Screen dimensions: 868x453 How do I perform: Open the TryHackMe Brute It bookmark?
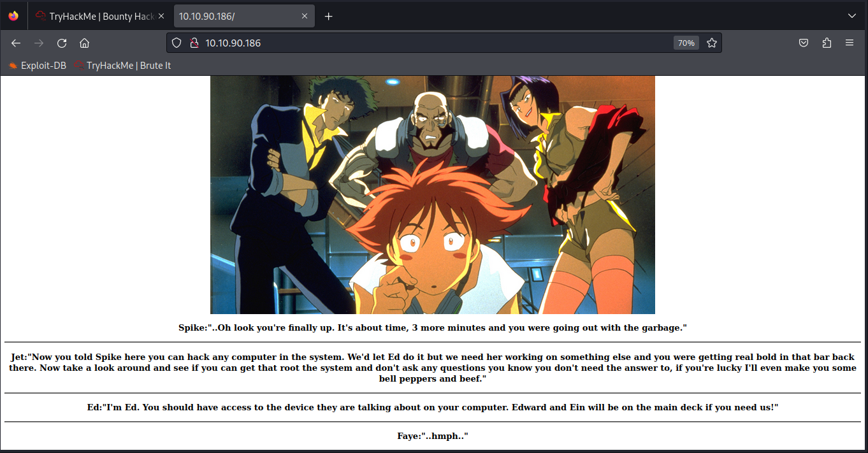[x=122, y=66]
